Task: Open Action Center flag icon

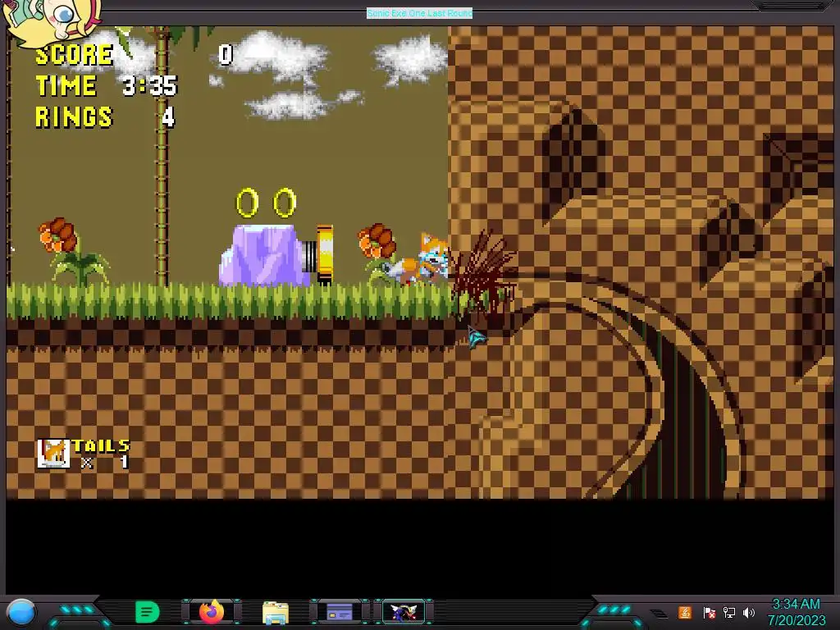Action: click(709, 612)
